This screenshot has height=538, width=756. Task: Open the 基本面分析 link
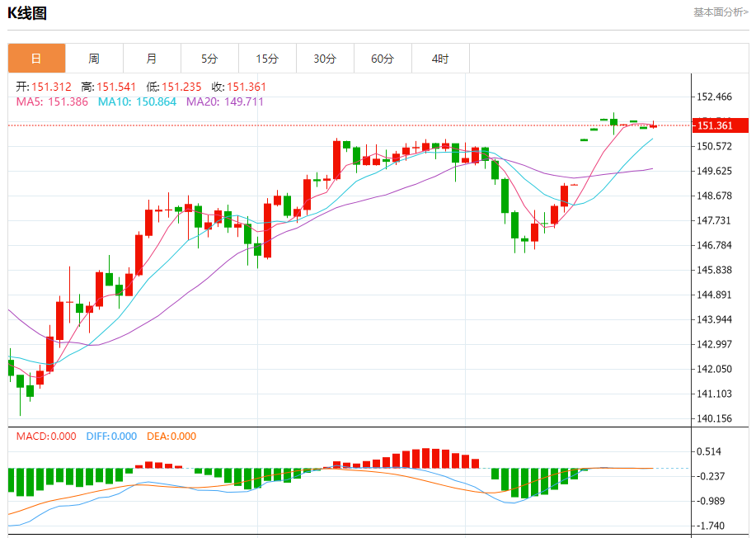721,12
